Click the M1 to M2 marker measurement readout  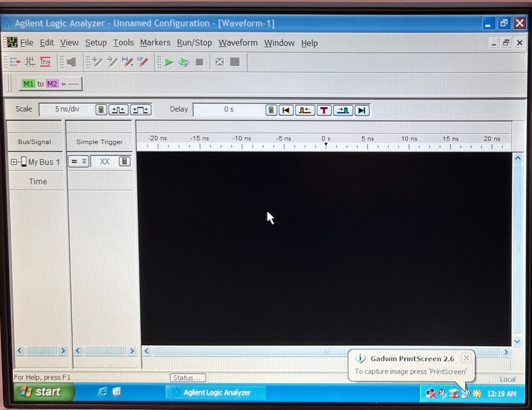(50, 84)
